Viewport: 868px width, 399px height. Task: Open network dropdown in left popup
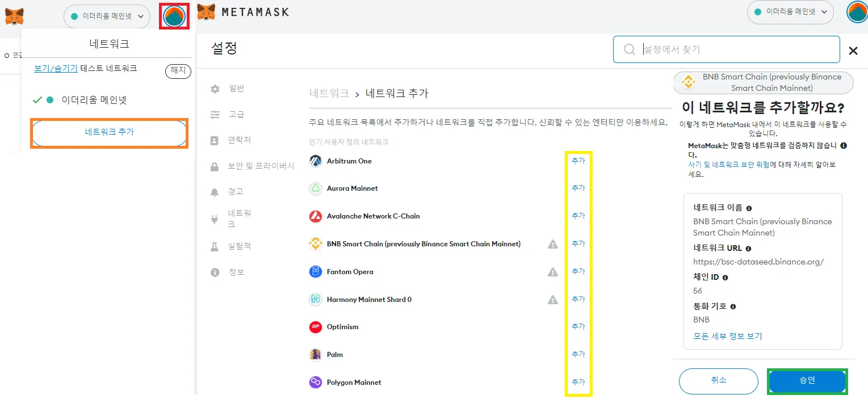(x=107, y=16)
